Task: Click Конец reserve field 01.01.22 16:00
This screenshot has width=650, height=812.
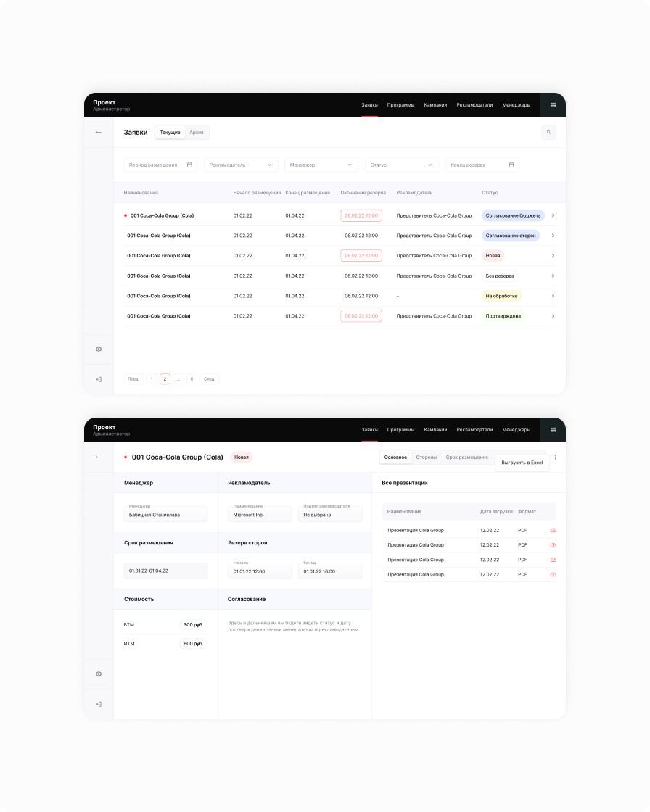Action: point(330,571)
